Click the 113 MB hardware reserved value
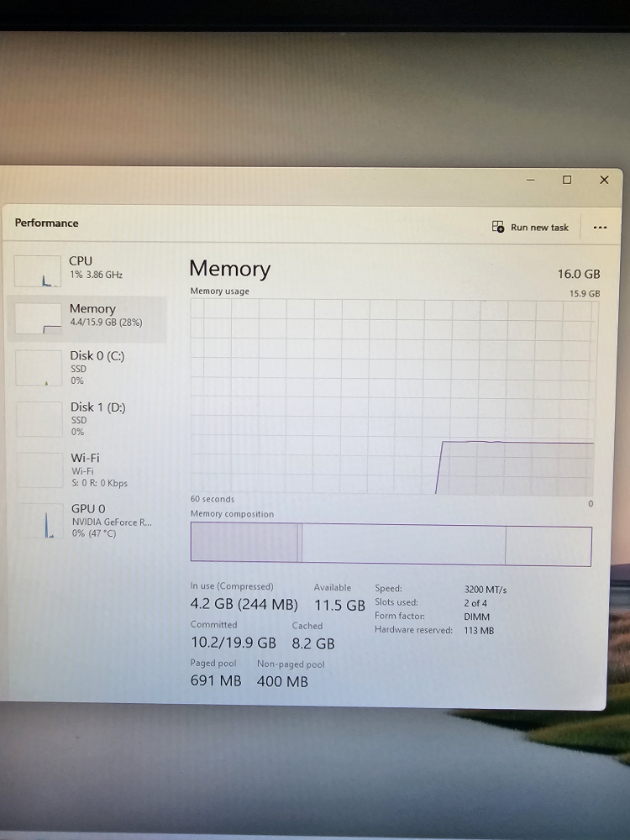Image resolution: width=630 pixels, height=840 pixels. point(479,631)
